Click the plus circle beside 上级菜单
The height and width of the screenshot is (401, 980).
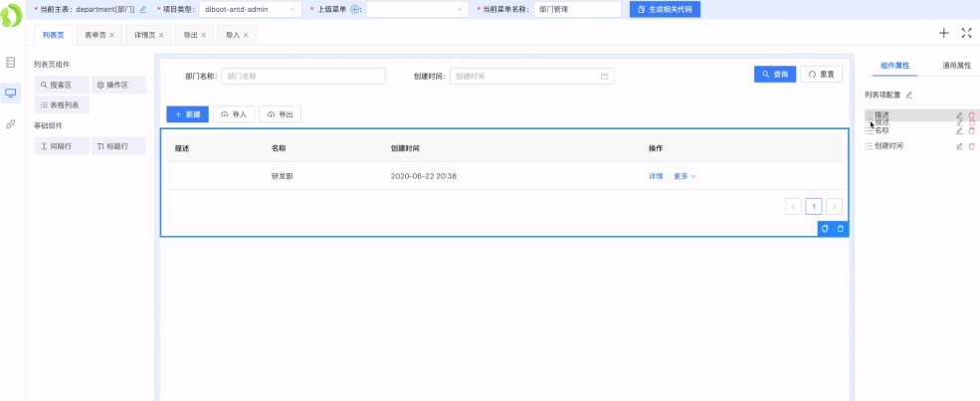pos(356,9)
